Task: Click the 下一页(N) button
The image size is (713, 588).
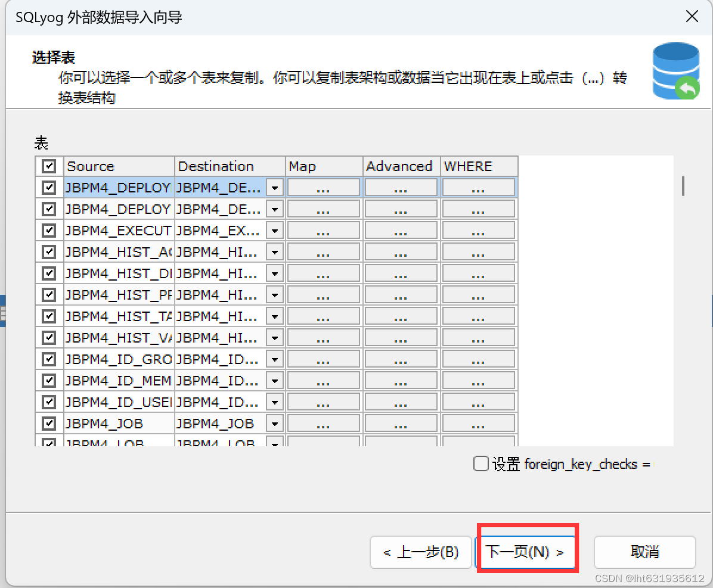Action: 526,552
